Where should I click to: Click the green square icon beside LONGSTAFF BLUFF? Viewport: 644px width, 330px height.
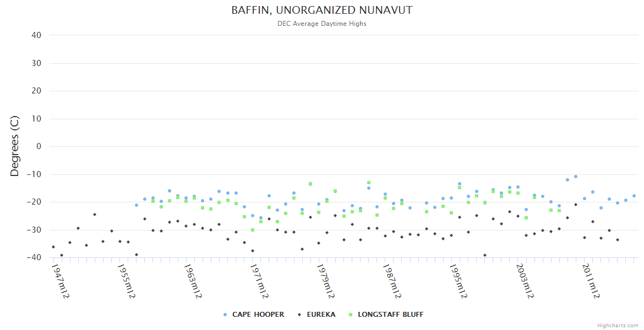coord(350,315)
